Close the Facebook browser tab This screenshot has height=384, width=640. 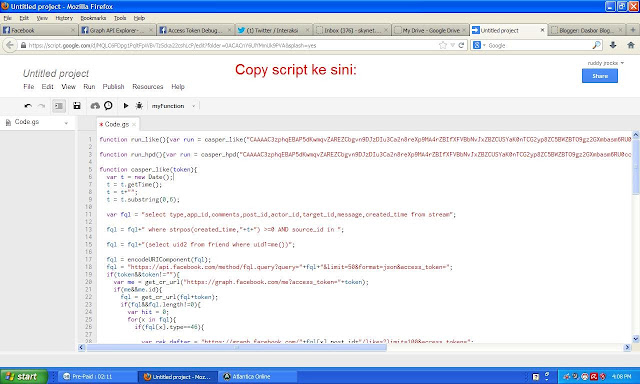click(73, 30)
